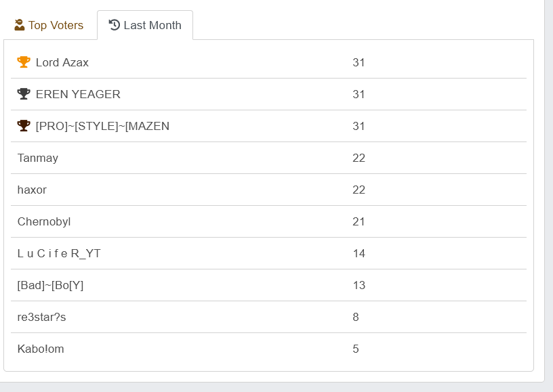Click the vote count 31 for Lord Azax
Screen dimensions: 553x392
pos(359,63)
